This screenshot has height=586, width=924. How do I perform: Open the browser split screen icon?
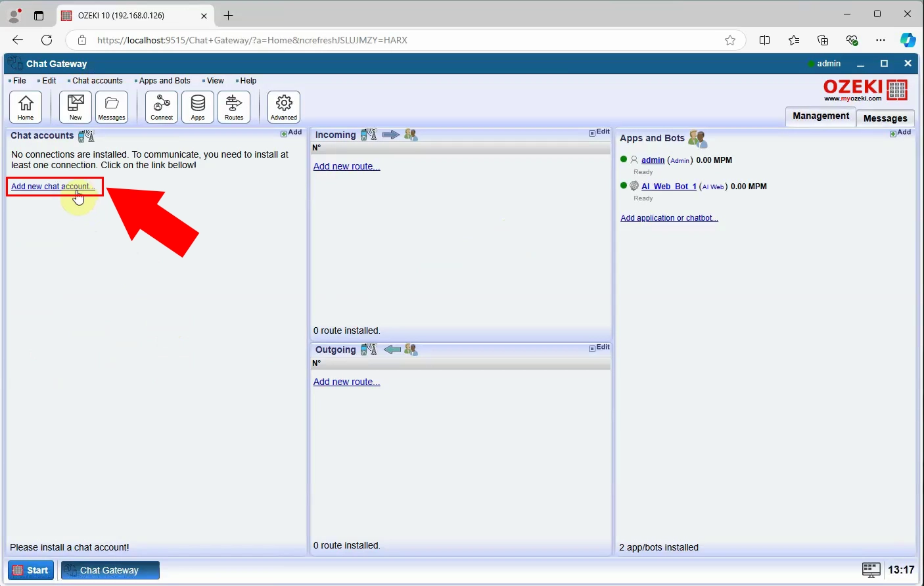point(764,40)
